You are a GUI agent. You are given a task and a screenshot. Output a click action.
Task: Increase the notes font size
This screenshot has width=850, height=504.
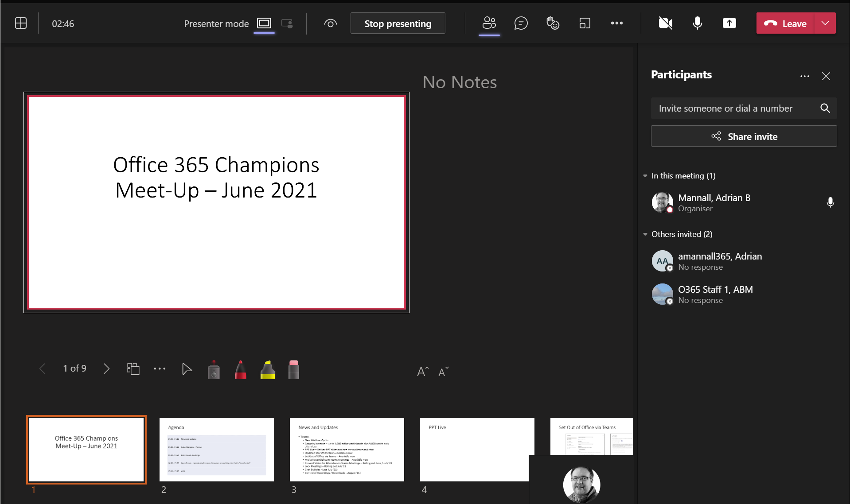[421, 371]
